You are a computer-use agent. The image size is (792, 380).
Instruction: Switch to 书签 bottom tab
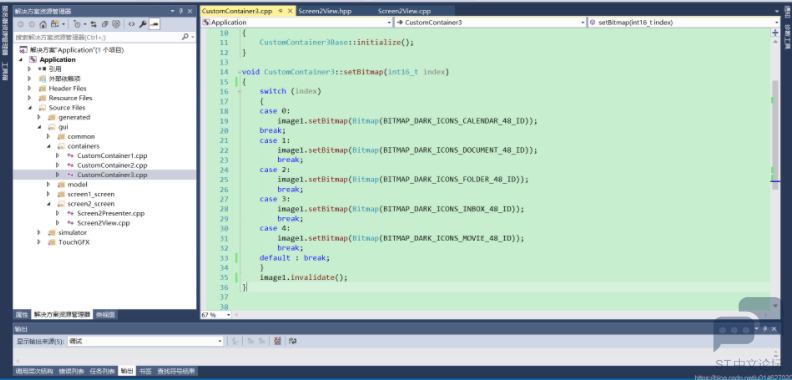pos(145,371)
